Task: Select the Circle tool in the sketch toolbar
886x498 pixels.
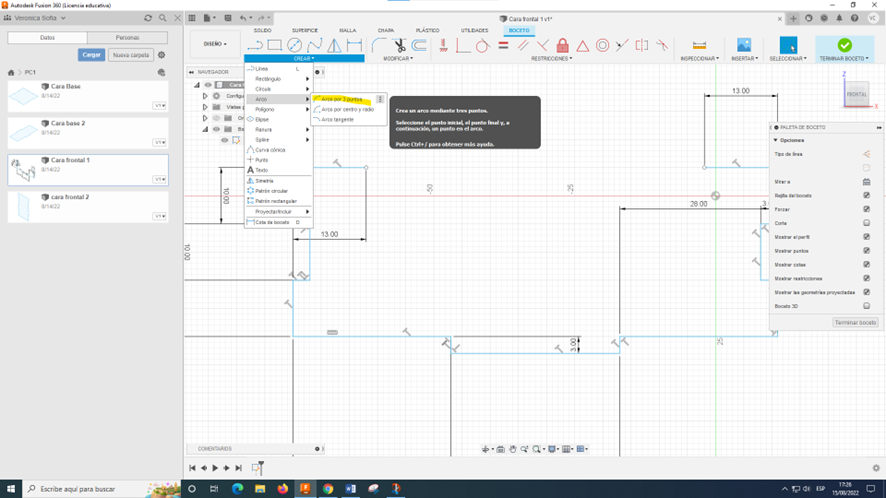Action: [x=294, y=45]
